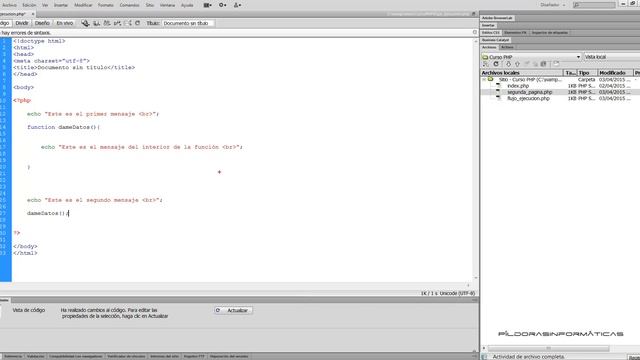Viewport: 640px width, 360px height.
Task: Sort by Archivos locales column header
Action: coord(522,73)
